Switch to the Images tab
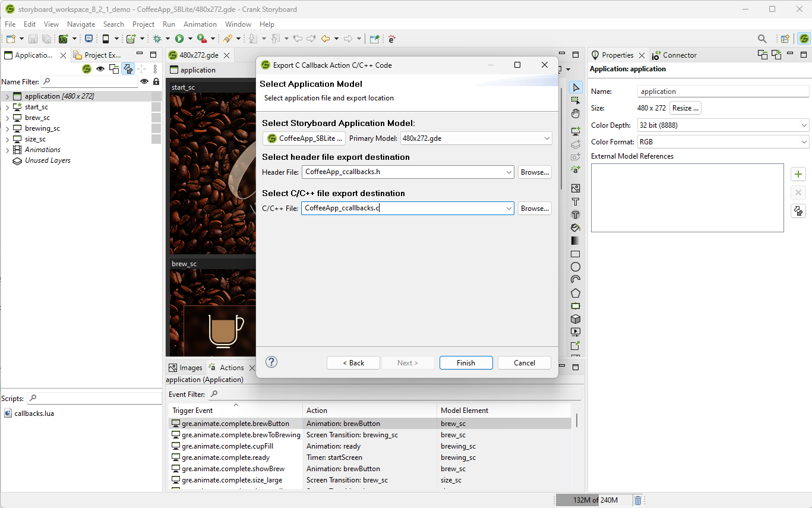 (x=185, y=368)
